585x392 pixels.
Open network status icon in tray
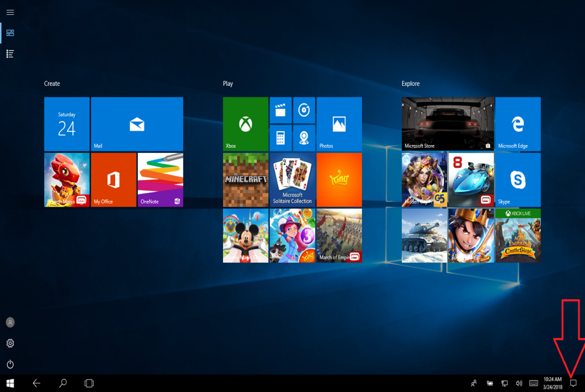504,383
